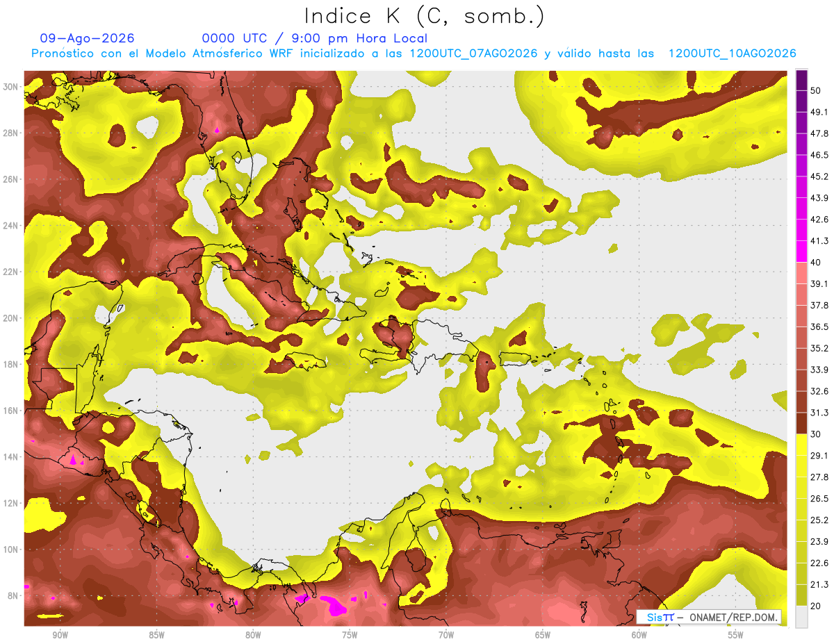Click the '60W' longitude label

point(639,635)
